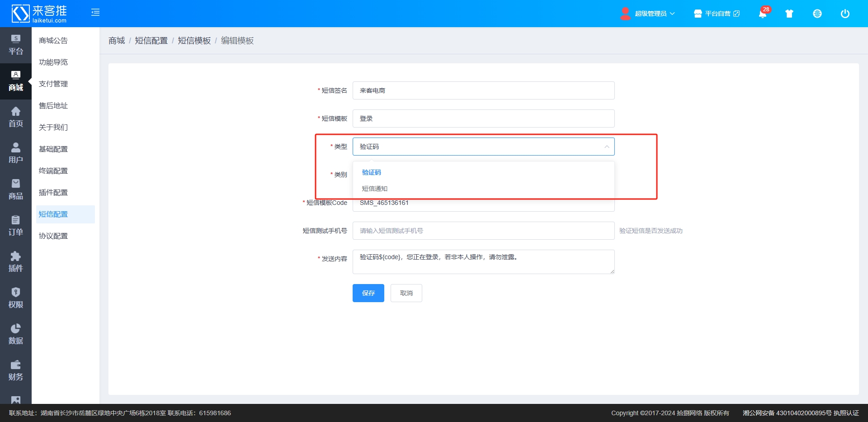Click the globe language icon
Viewport: 868px width, 422px height.
click(x=817, y=14)
